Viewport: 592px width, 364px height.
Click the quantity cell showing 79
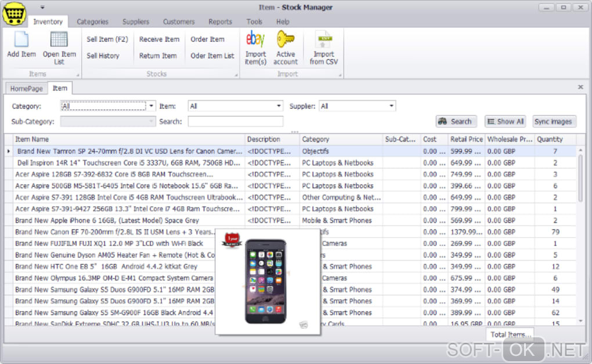tap(555, 232)
